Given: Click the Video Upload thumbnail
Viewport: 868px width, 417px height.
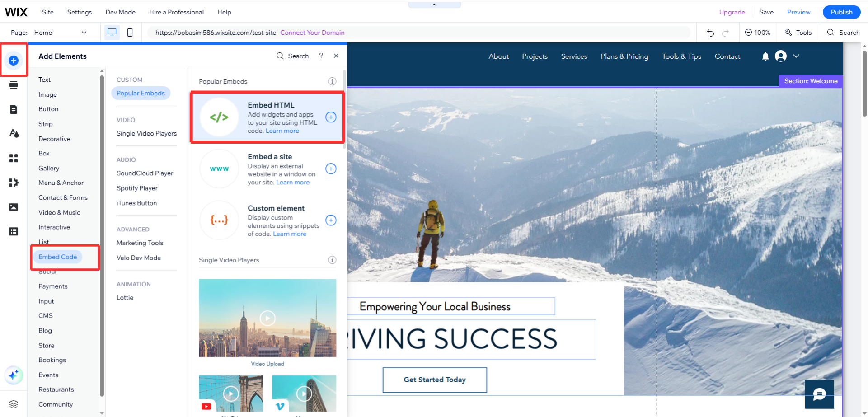Looking at the screenshot, I should tap(267, 318).
